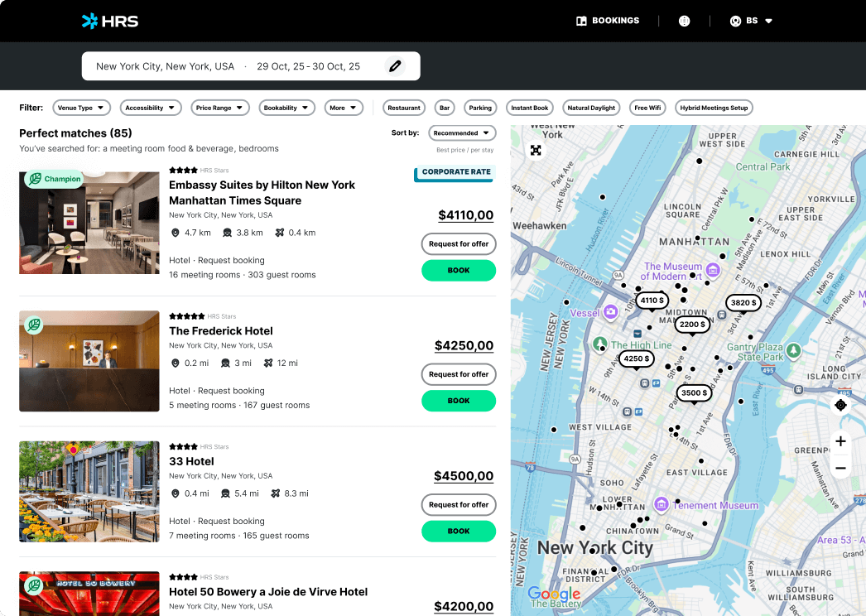This screenshot has height=616, width=866.
Task: Click airplane icon showing 8.3 mi
Action: [x=275, y=493]
